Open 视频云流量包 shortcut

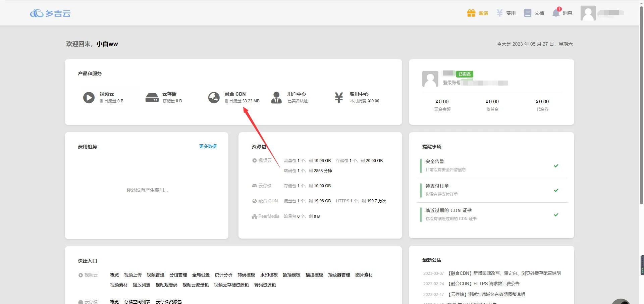tap(196, 285)
